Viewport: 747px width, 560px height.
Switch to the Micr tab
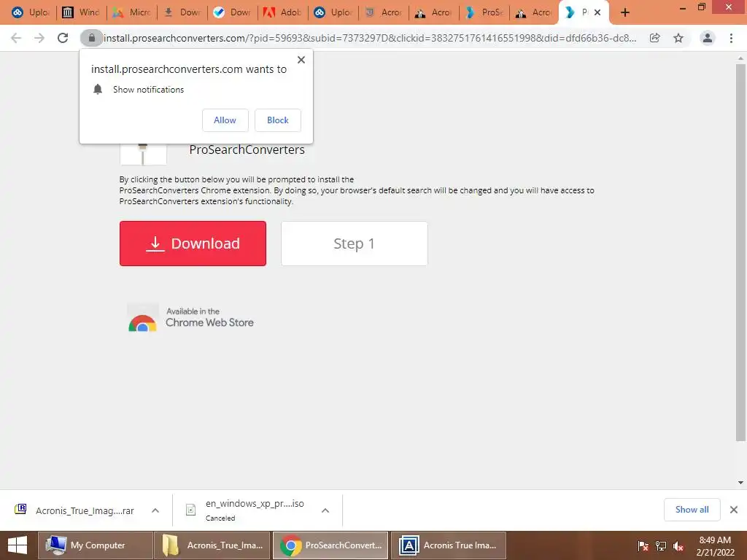coord(132,12)
